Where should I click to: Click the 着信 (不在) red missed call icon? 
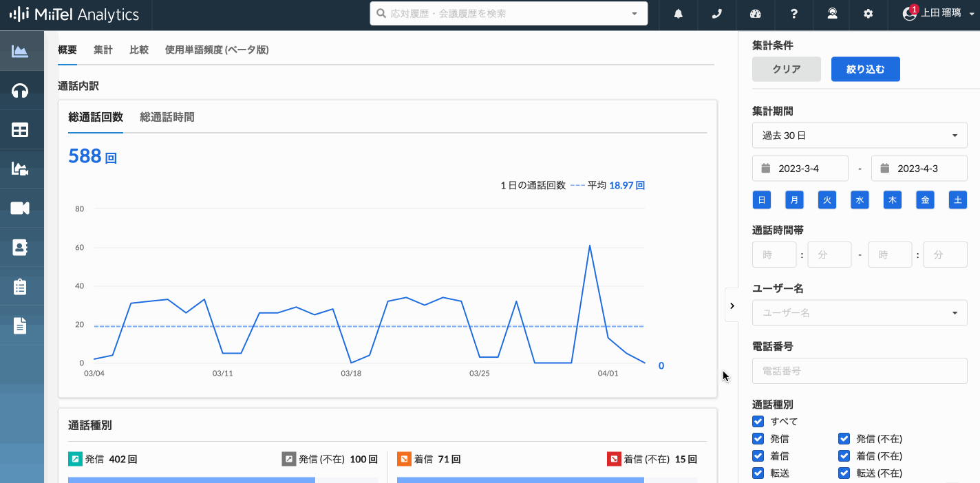[x=614, y=459]
